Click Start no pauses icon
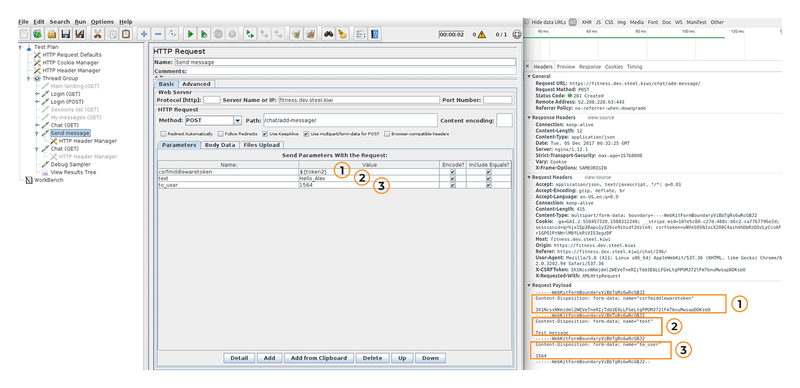 204,34
